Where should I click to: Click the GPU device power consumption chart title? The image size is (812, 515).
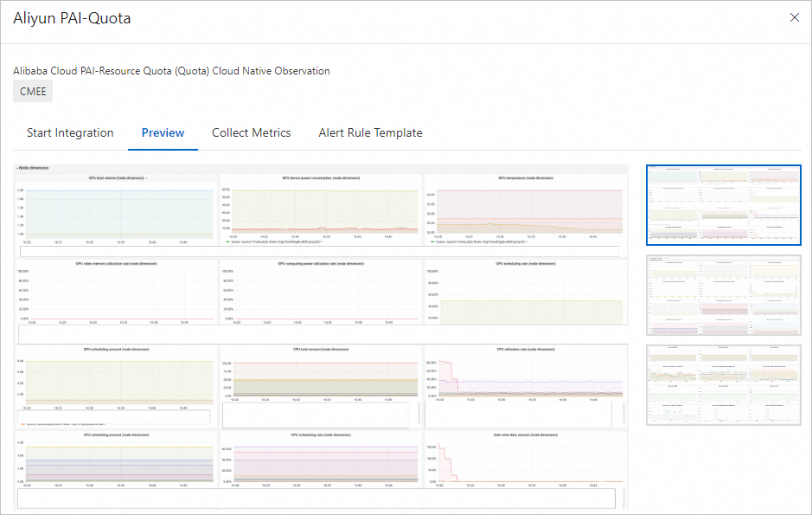tap(321, 178)
